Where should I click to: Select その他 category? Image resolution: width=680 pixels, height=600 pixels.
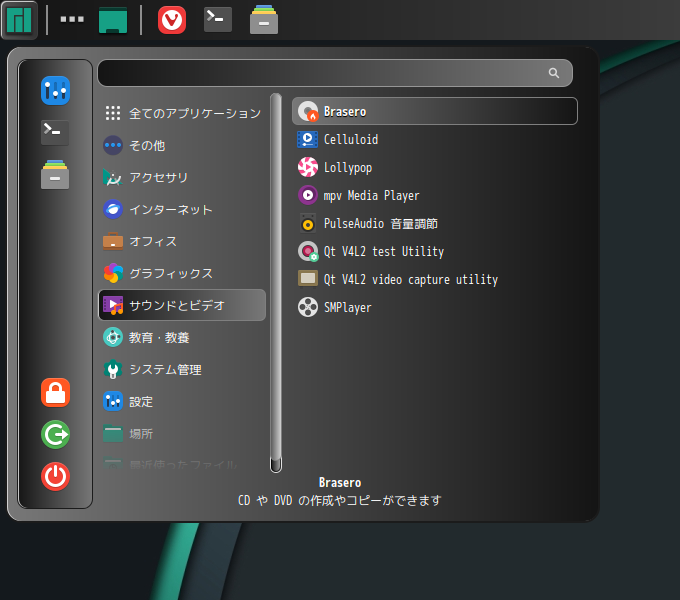coord(182,145)
